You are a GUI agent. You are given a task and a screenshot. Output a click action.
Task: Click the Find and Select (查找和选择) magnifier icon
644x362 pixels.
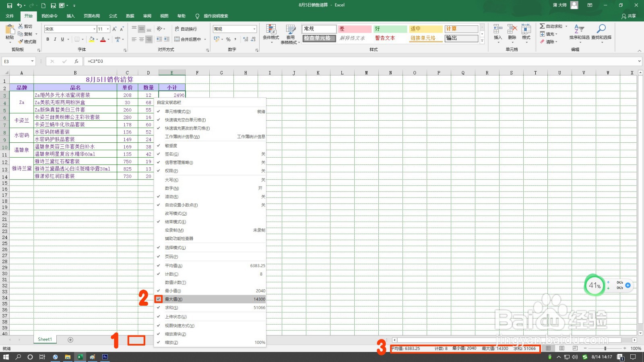point(601,29)
